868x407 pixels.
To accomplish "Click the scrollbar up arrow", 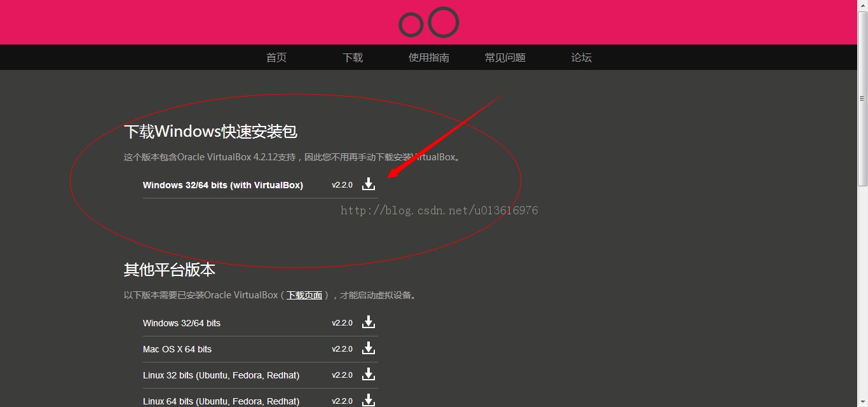I will pos(862,5).
